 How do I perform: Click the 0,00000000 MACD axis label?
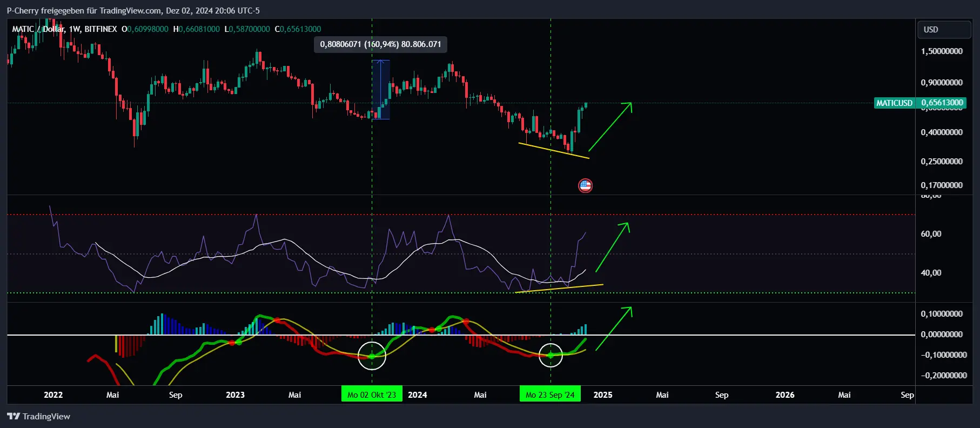coord(942,335)
